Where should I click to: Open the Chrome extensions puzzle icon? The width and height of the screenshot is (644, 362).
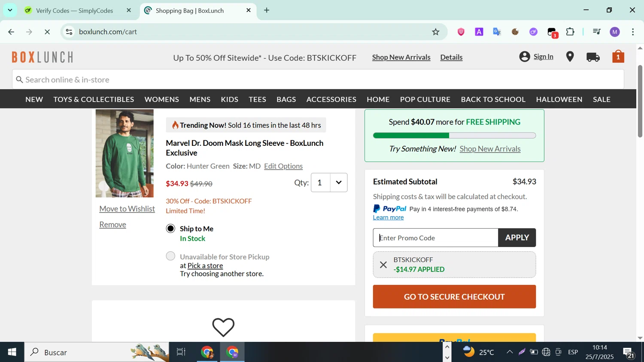click(x=570, y=32)
